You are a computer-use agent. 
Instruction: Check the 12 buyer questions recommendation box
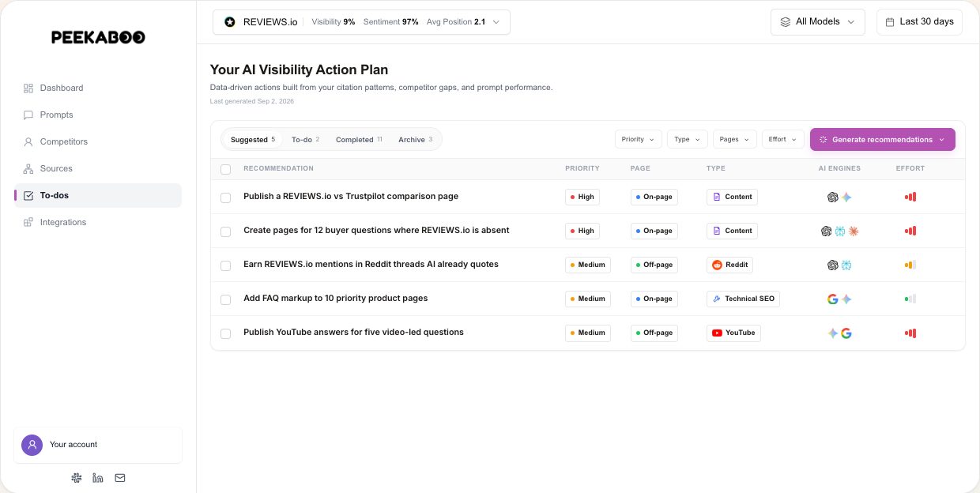point(226,231)
